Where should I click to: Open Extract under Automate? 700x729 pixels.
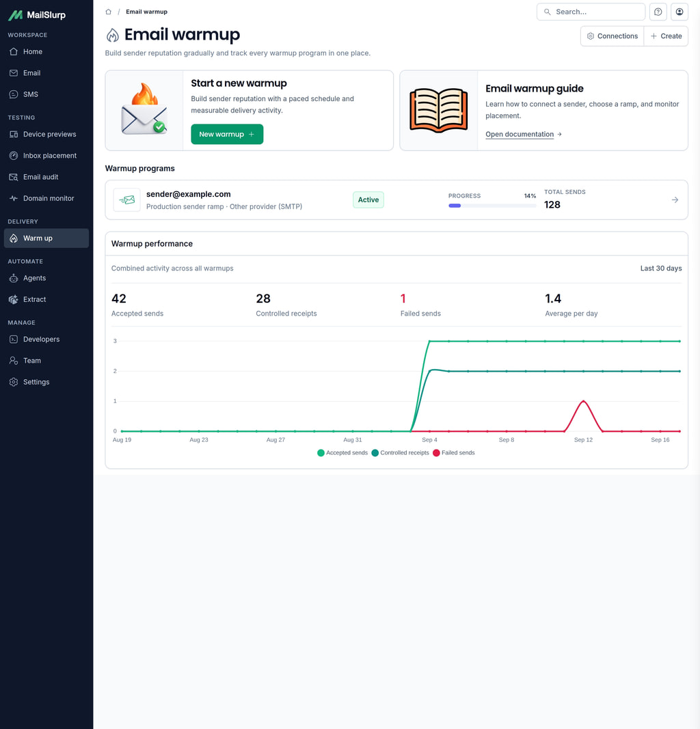[46, 299]
